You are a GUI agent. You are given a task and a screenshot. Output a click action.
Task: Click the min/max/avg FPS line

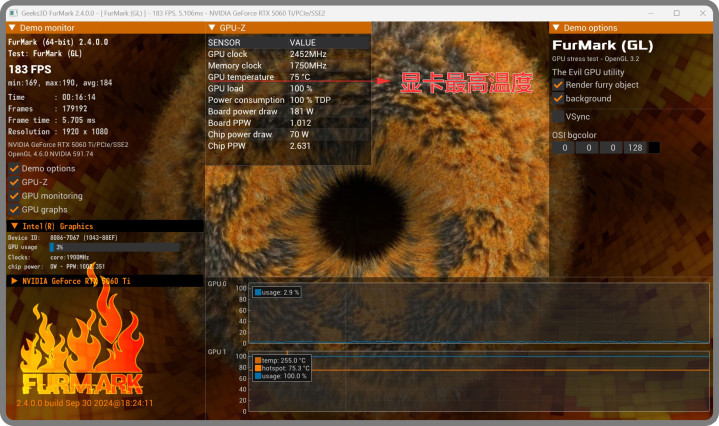tap(60, 83)
